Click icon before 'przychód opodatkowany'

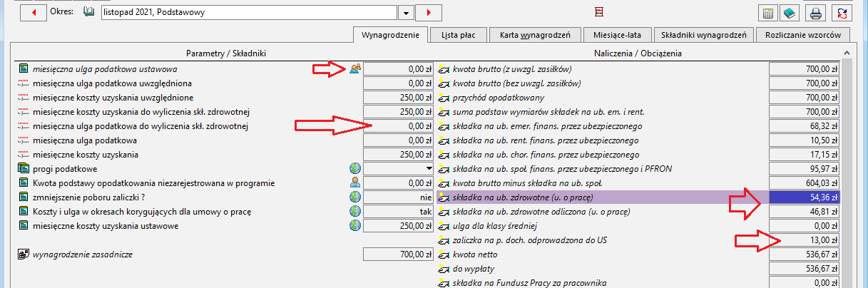click(443, 98)
